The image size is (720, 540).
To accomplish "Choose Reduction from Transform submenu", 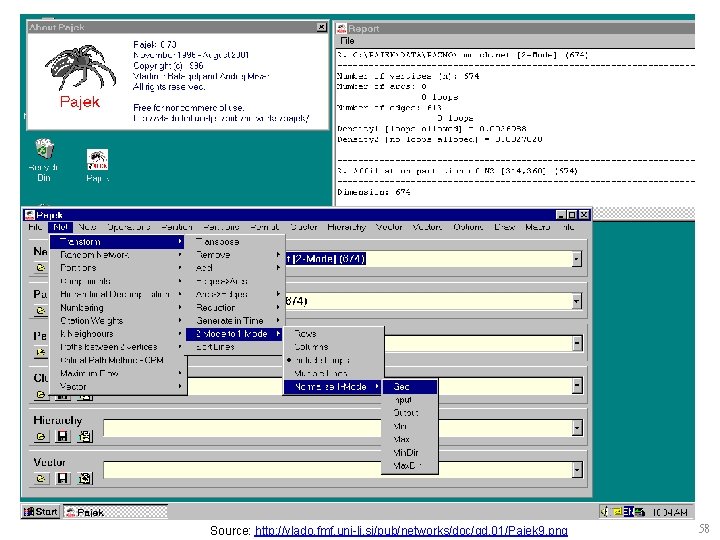I will [235, 307].
